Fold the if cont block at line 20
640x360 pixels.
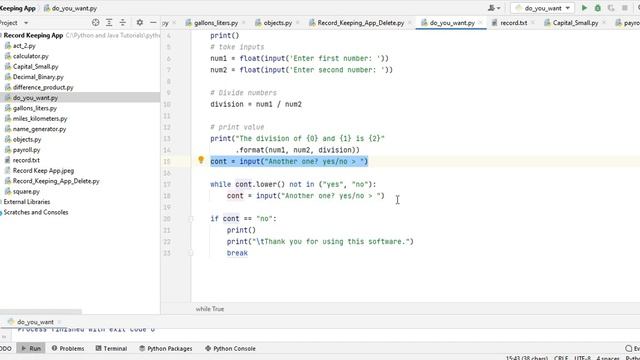coord(191,219)
